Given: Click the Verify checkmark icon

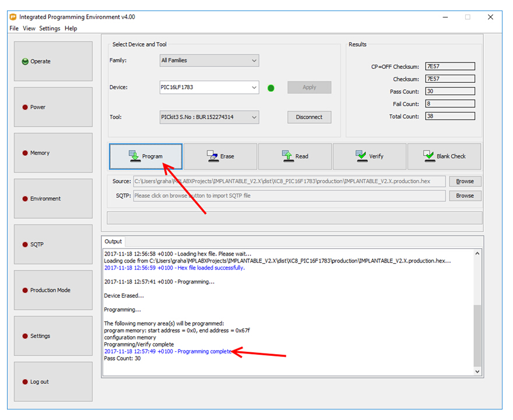Looking at the screenshot, I should (x=361, y=156).
